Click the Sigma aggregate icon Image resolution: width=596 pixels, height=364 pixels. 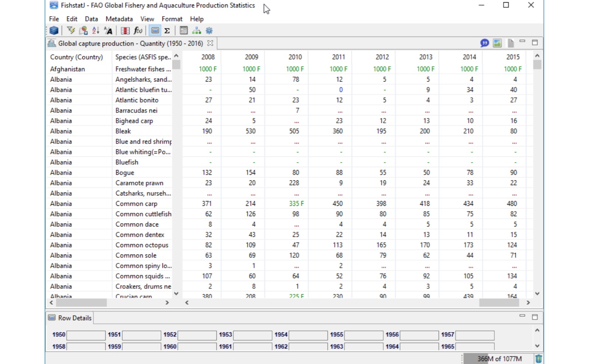167,31
